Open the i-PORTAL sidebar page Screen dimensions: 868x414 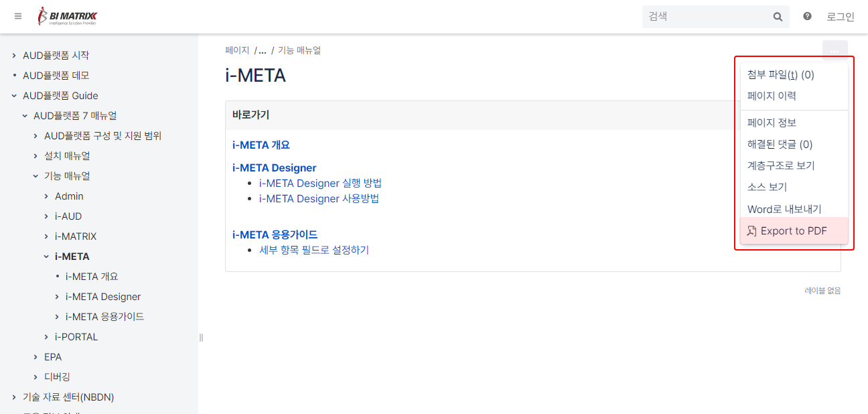click(x=76, y=337)
